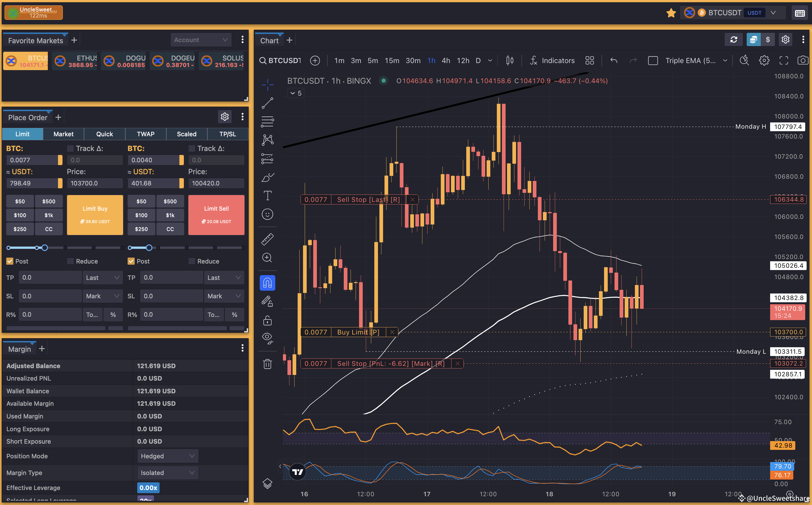The height and width of the screenshot is (505, 812).
Task: Open the candlestick chart style selector
Action: (510, 61)
